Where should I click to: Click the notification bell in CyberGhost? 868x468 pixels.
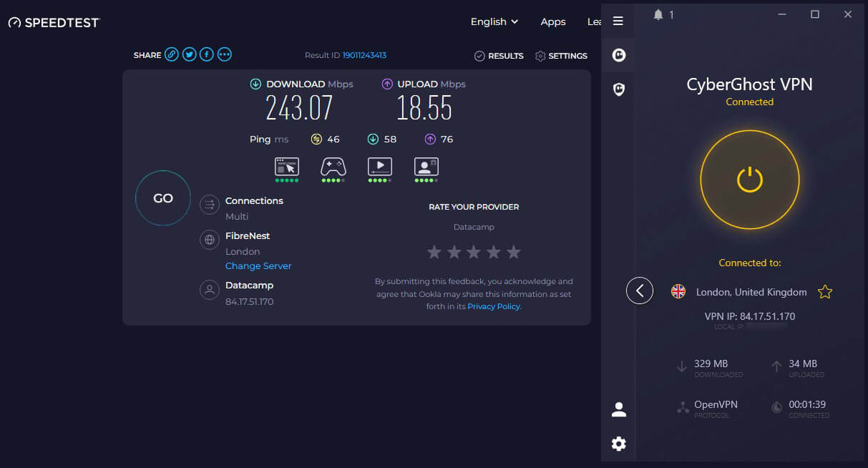click(658, 14)
